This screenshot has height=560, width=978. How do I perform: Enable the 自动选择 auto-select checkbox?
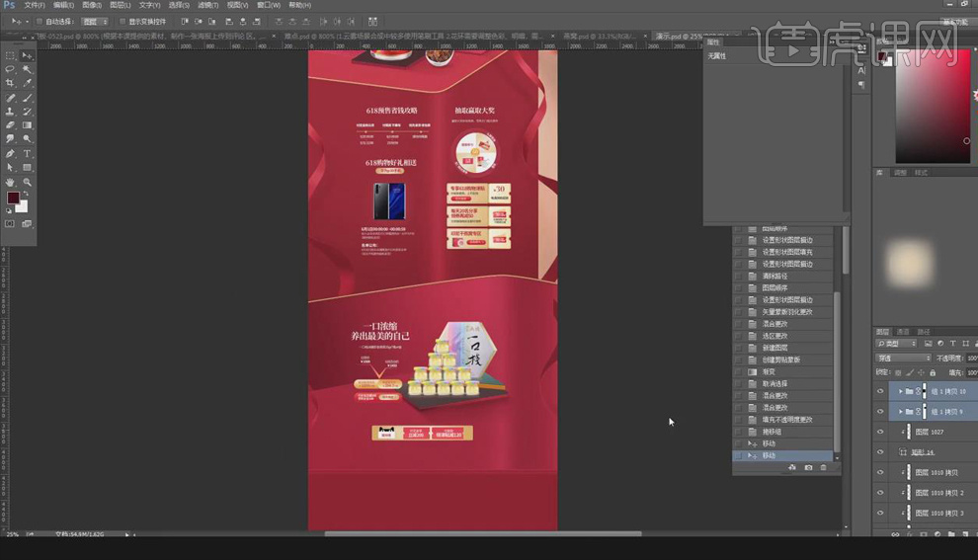[x=39, y=21]
